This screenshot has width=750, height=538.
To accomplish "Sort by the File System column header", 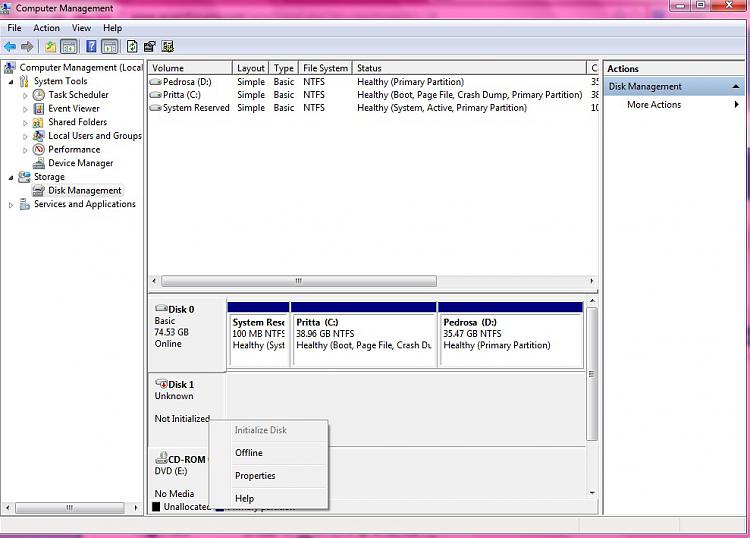I will (x=325, y=68).
